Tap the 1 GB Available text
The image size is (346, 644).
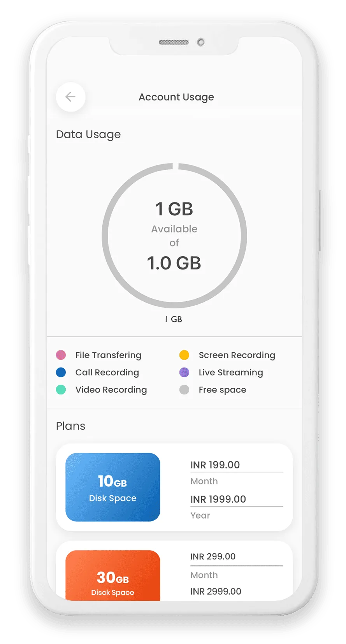pos(174,217)
